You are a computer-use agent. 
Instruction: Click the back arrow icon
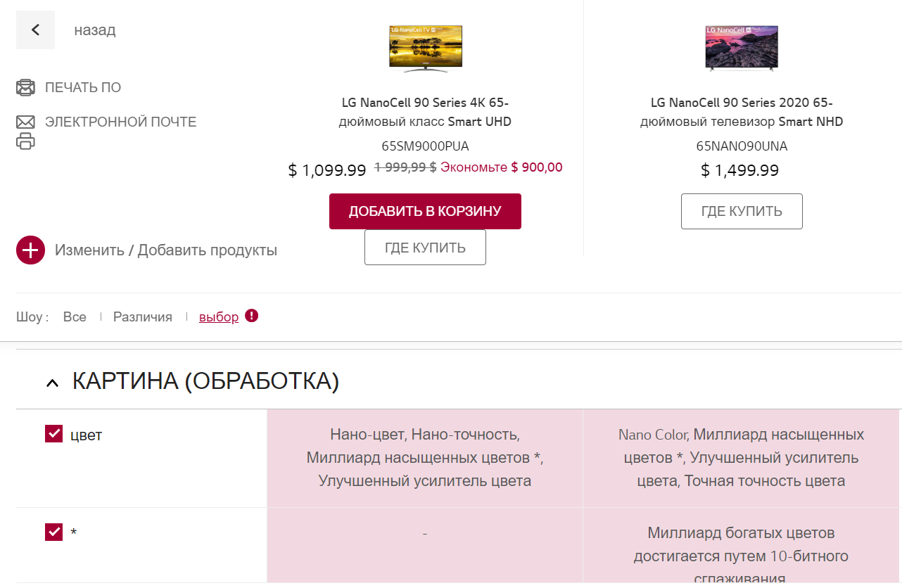tap(35, 30)
